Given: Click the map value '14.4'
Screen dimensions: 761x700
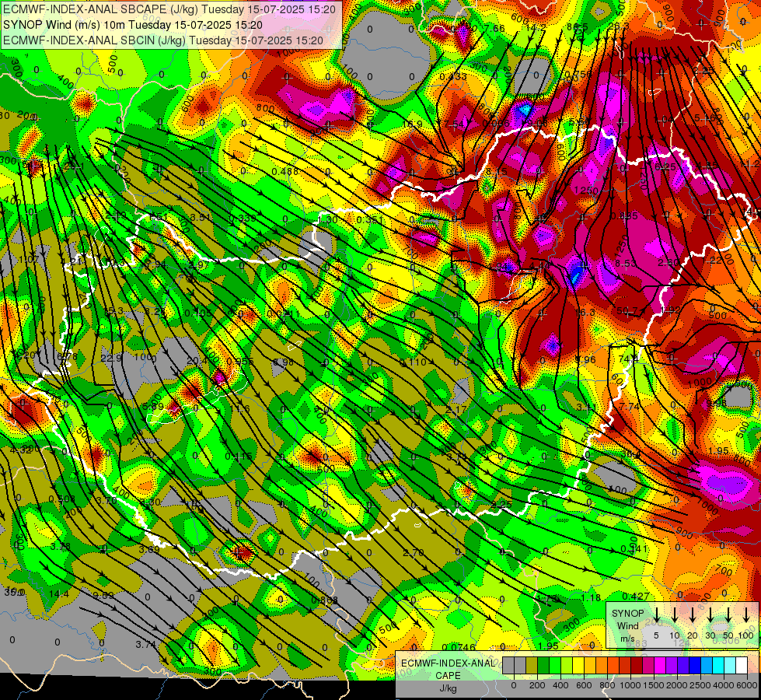Looking at the screenshot, I should (x=59, y=593).
